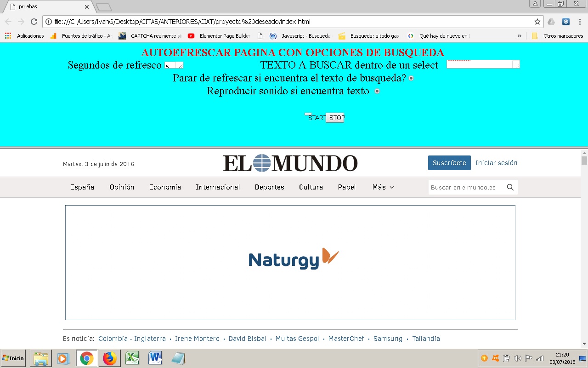The height and width of the screenshot is (368, 588).
Task: Open 'Multas Gespol' news link
Action: click(x=297, y=339)
